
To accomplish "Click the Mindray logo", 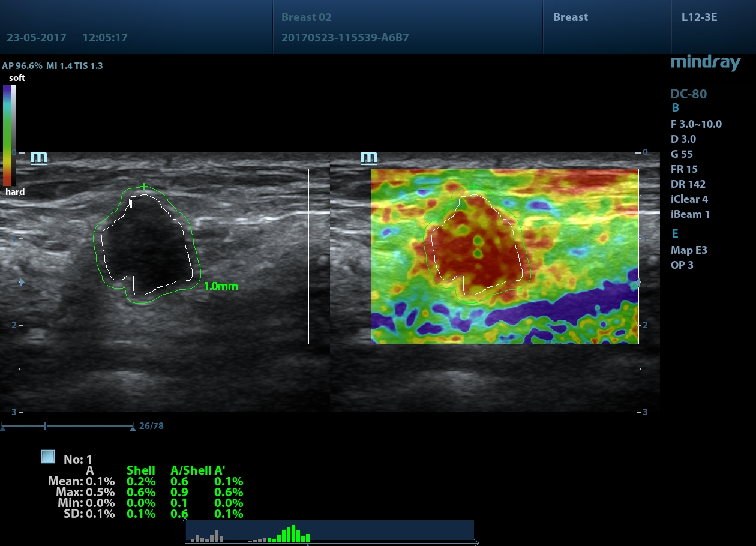I will click(x=705, y=62).
